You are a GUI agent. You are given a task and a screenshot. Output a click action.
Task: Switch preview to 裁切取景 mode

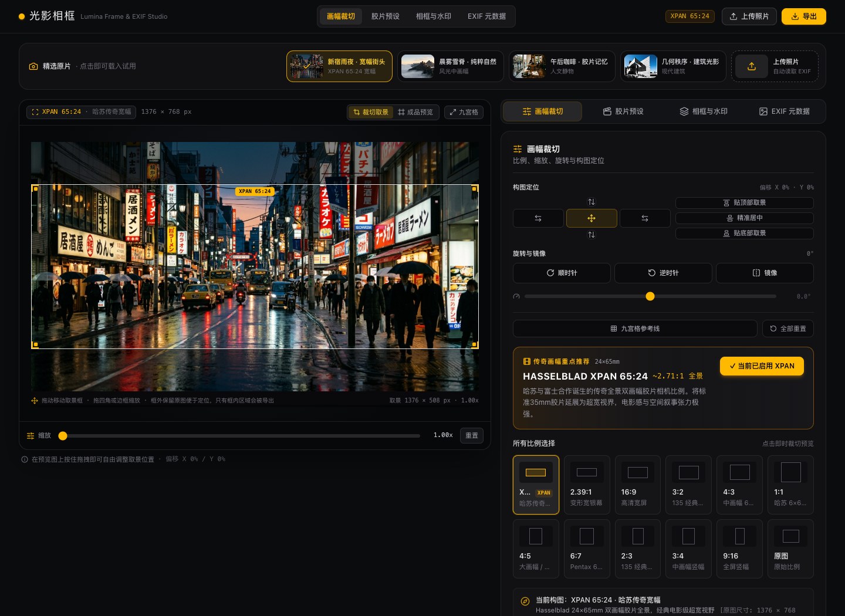point(370,112)
